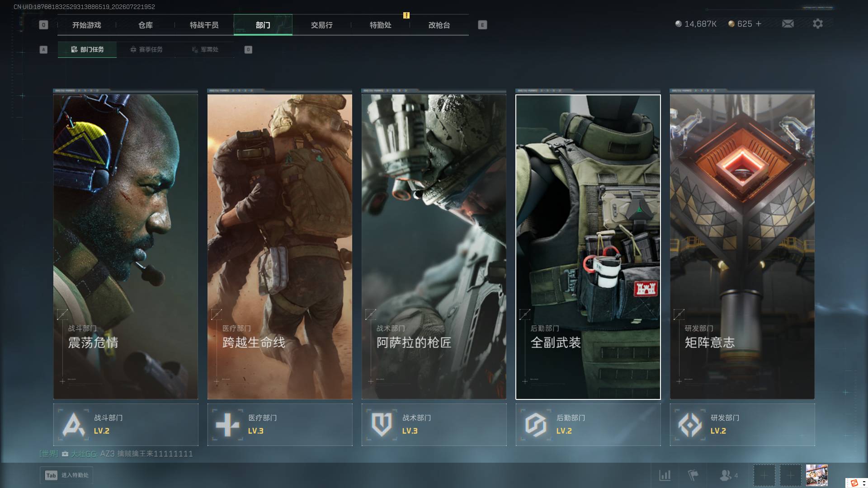Screen dimensions: 868x488
Task: Open the 全副武装 logistics department card
Action: point(588,247)
